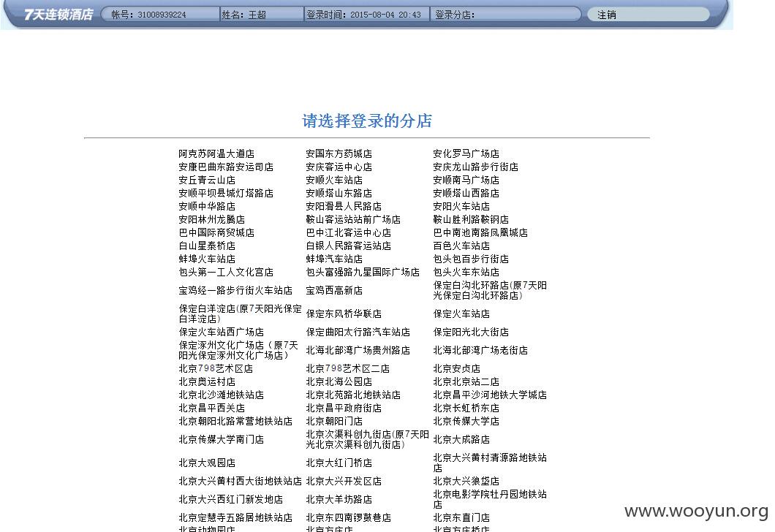Screen dimensions: 775x532
Task: Pick 安顺南马广场店 branch
Action: pyautogui.click(x=466, y=180)
